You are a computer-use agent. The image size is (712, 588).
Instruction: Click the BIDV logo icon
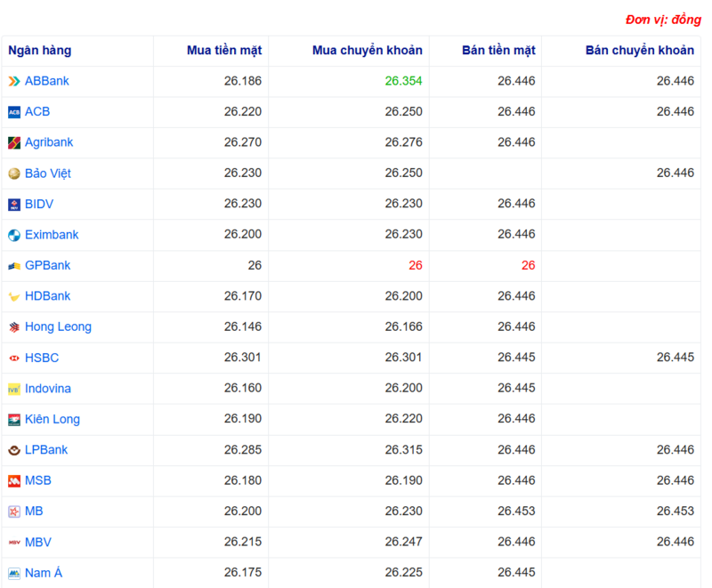coord(14,205)
